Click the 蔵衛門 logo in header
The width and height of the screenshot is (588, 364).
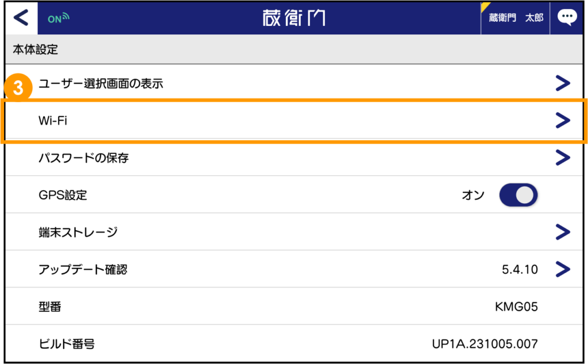[293, 18]
